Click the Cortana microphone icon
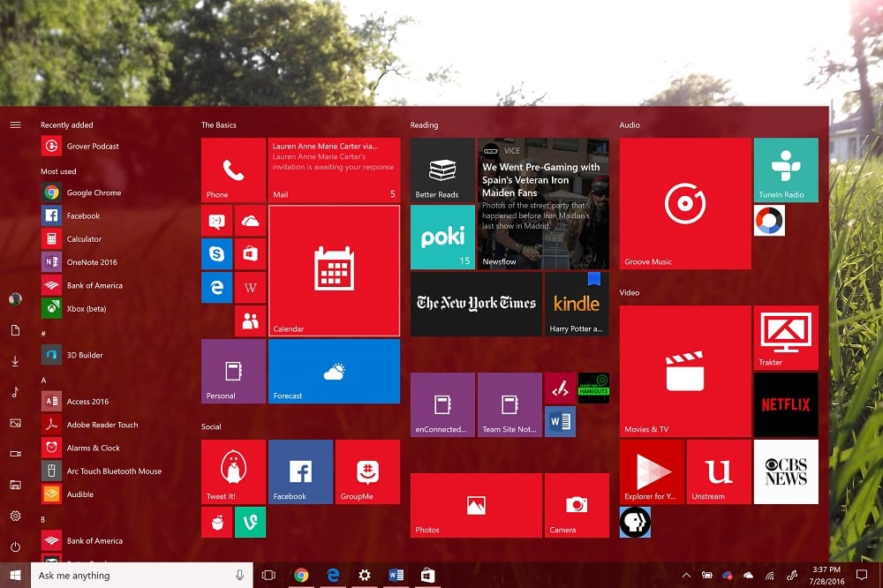Image resolution: width=883 pixels, height=588 pixels. click(x=239, y=575)
